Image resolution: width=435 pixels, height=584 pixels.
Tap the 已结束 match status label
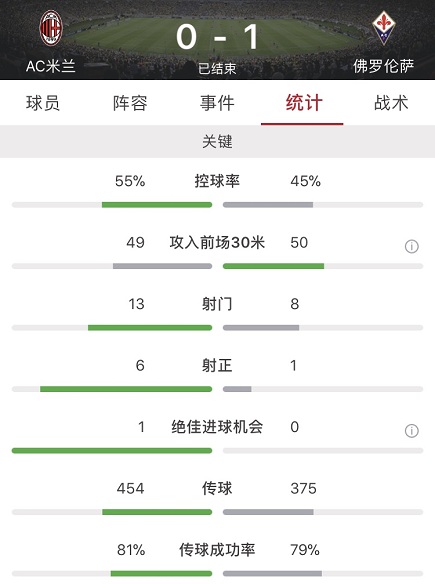coord(217,69)
